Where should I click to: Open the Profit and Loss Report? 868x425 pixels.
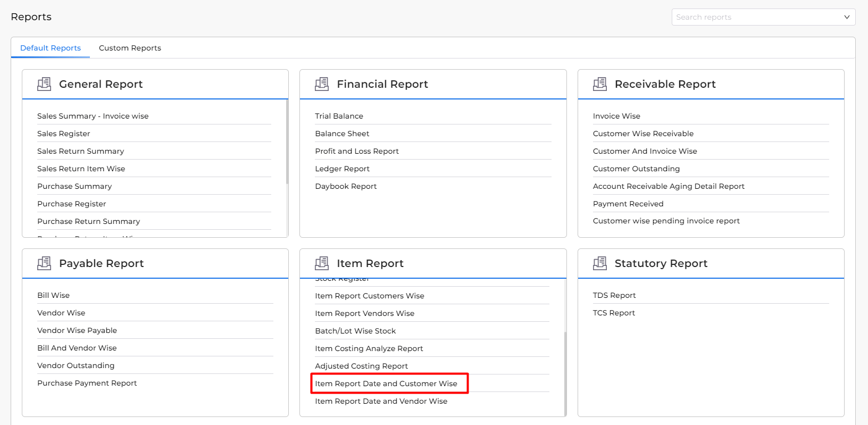point(357,151)
